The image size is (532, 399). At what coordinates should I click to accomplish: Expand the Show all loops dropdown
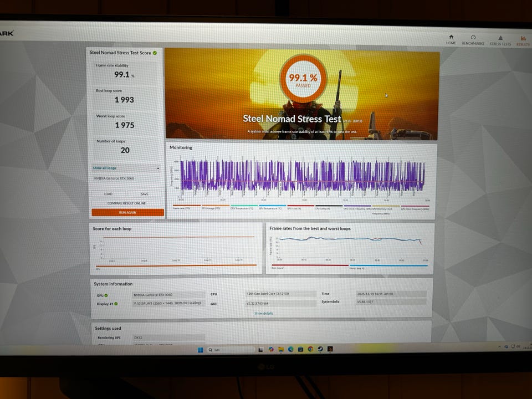[x=126, y=168]
